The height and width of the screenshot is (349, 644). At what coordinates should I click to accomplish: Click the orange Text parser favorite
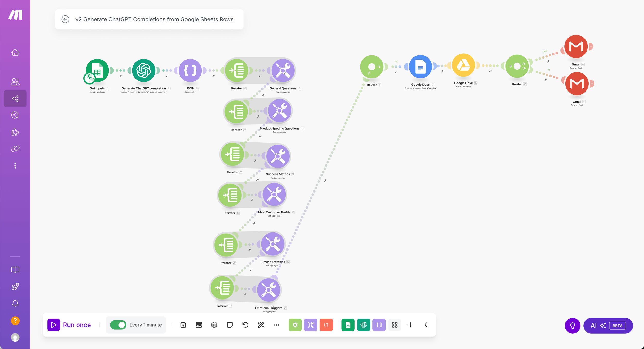[326, 325]
